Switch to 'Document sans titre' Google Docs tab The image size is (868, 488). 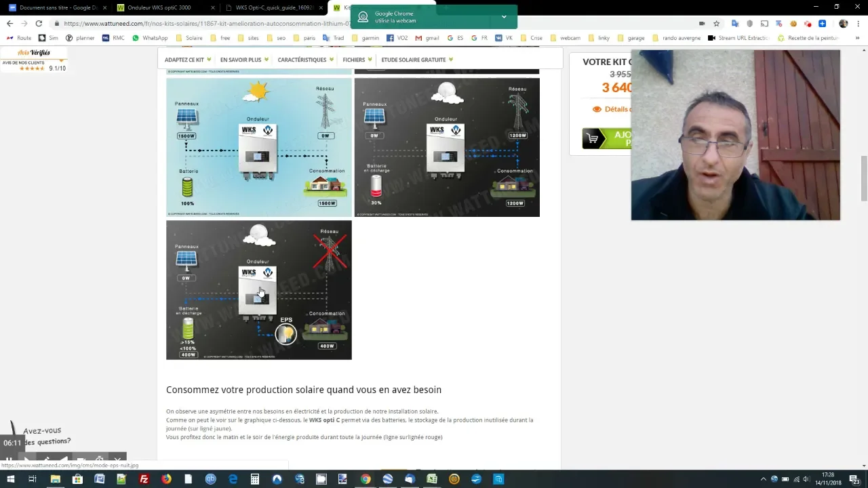click(x=53, y=7)
